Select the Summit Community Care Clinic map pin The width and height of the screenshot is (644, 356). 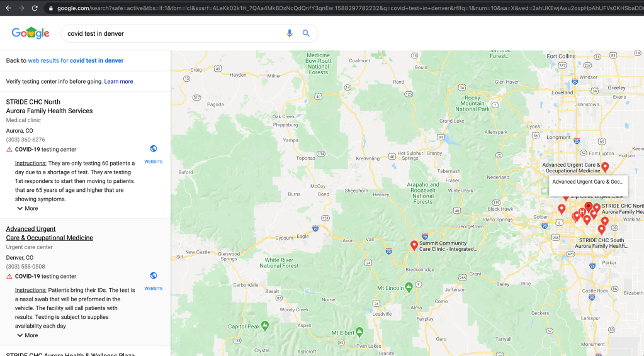pyautogui.click(x=414, y=245)
